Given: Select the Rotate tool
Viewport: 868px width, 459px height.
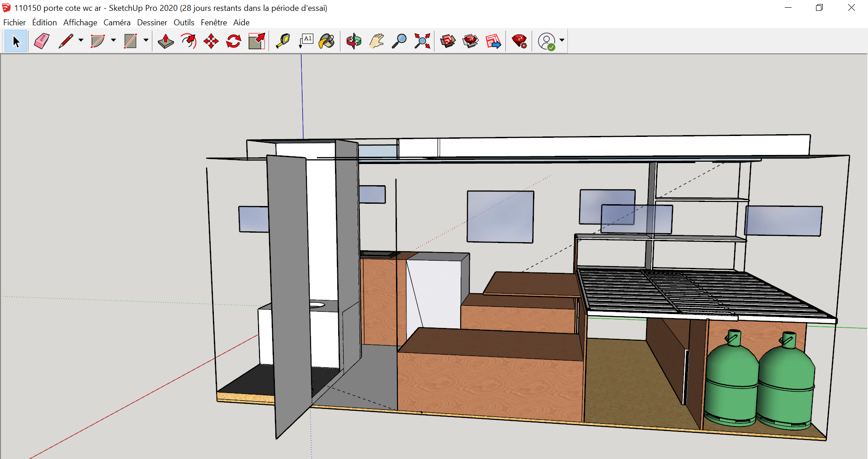Looking at the screenshot, I should coord(234,41).
